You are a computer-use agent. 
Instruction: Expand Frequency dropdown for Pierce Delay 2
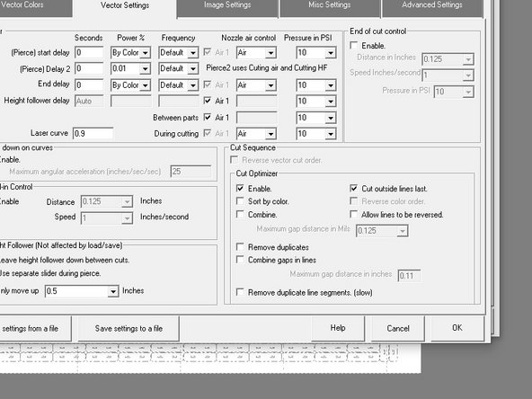[193, 69]
